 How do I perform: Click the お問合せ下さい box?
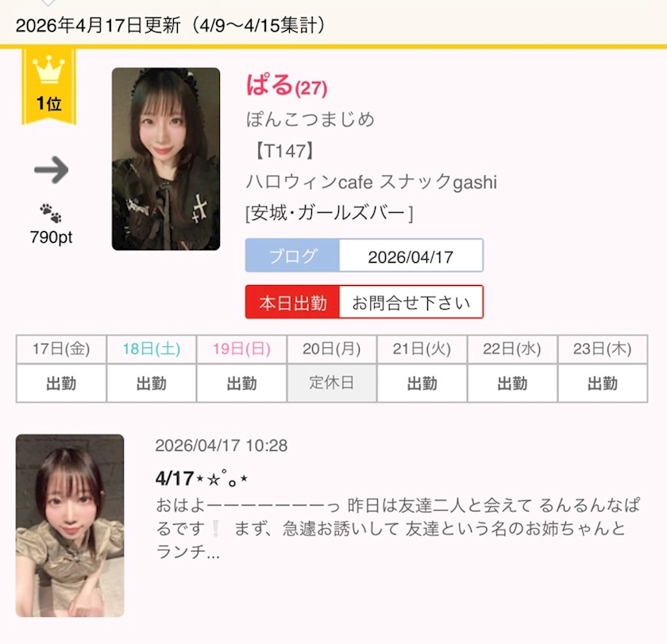pos(411,302)
